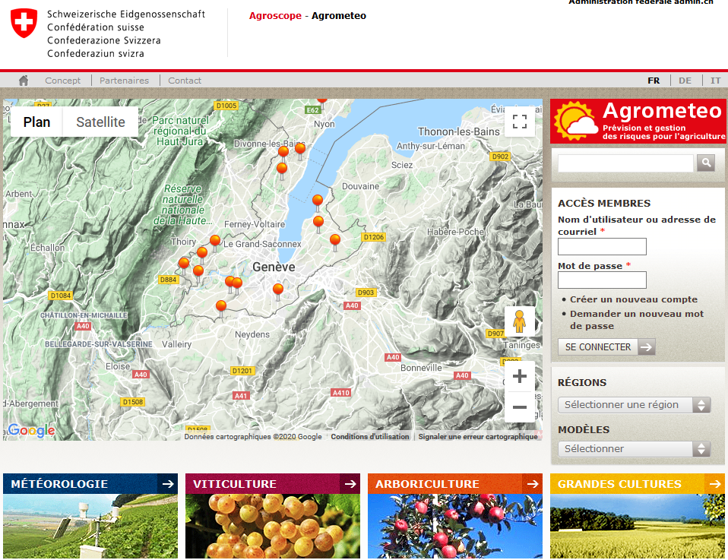
Task: Open the Grandes Cultures section heading
Action: [x=619, y=484]
